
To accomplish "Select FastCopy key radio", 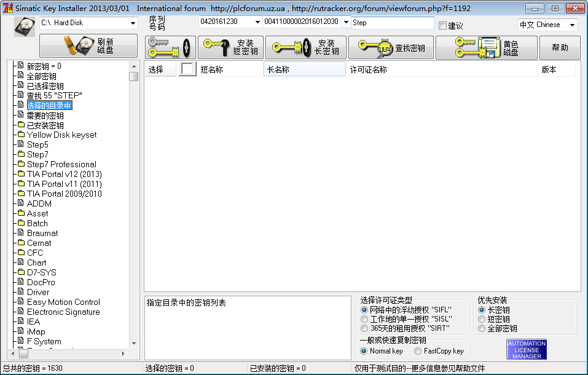I will coord(418,351).
